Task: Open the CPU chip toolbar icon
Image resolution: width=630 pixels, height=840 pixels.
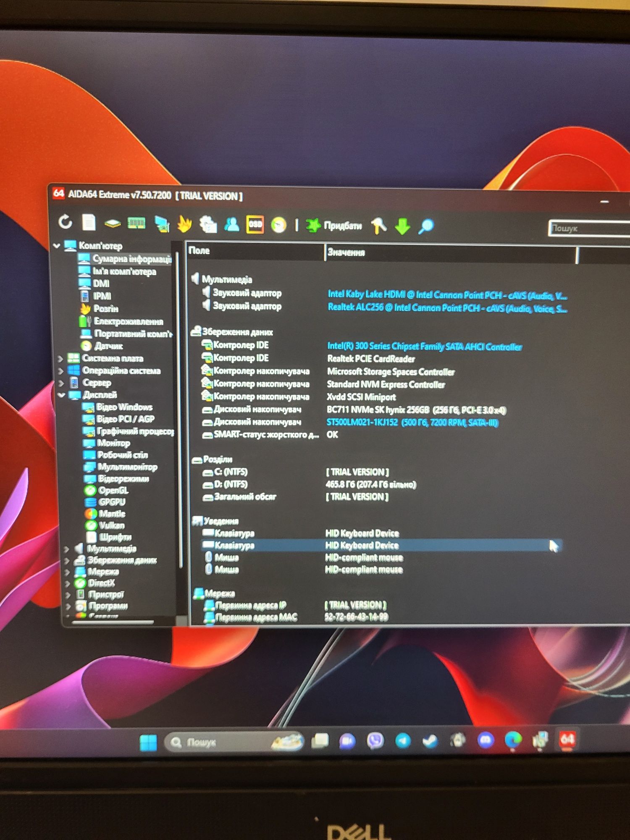Action: pos(112,223)
